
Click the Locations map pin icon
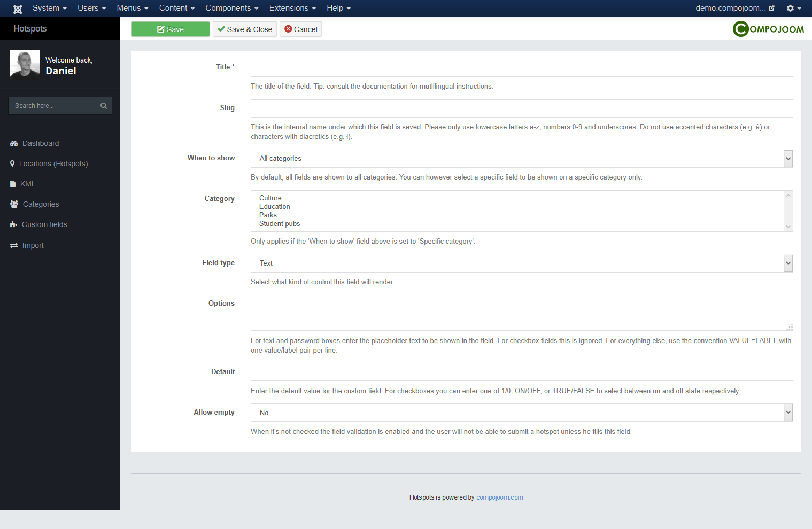point(12,164)
